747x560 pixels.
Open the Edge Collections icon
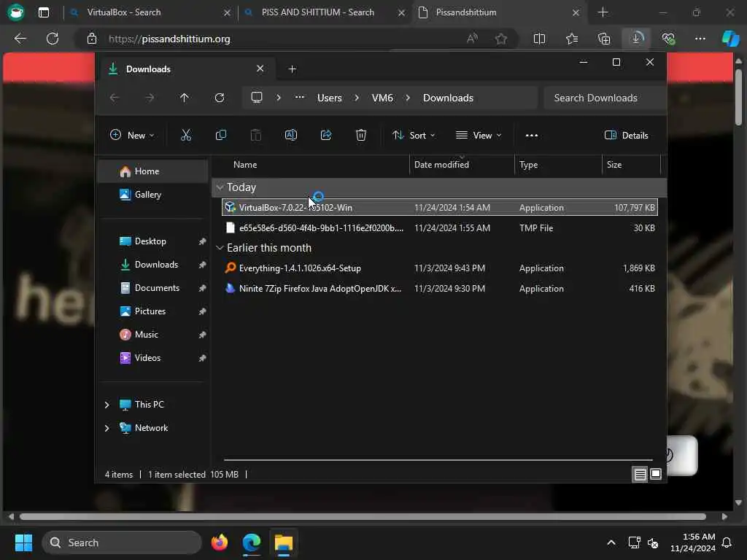tap(604, 39)
